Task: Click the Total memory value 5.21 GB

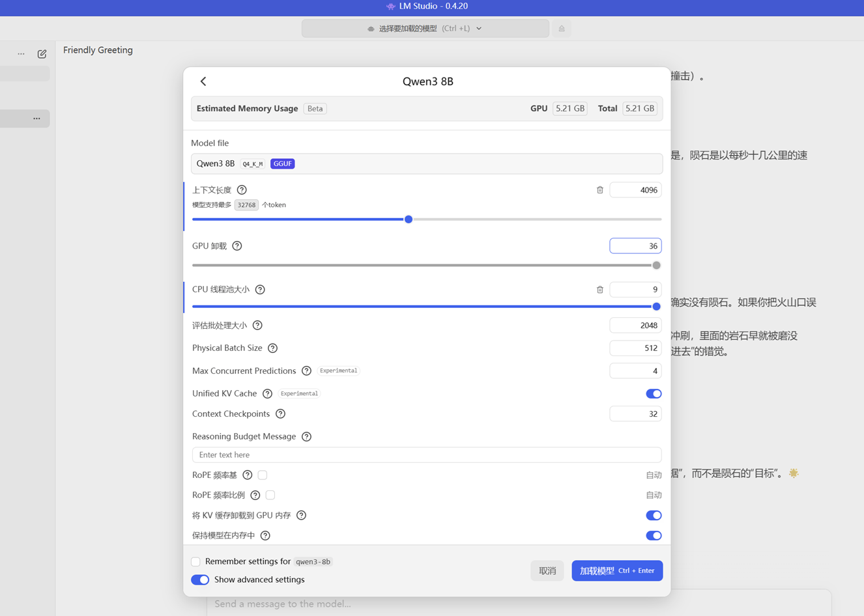Action: click(640, 109)
